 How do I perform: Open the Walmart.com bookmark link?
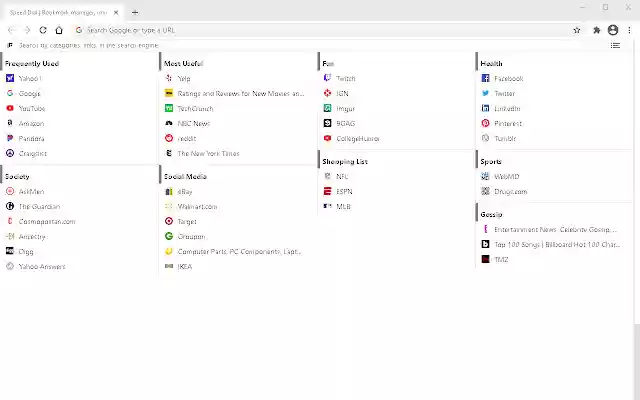click(x=197, y=206)
